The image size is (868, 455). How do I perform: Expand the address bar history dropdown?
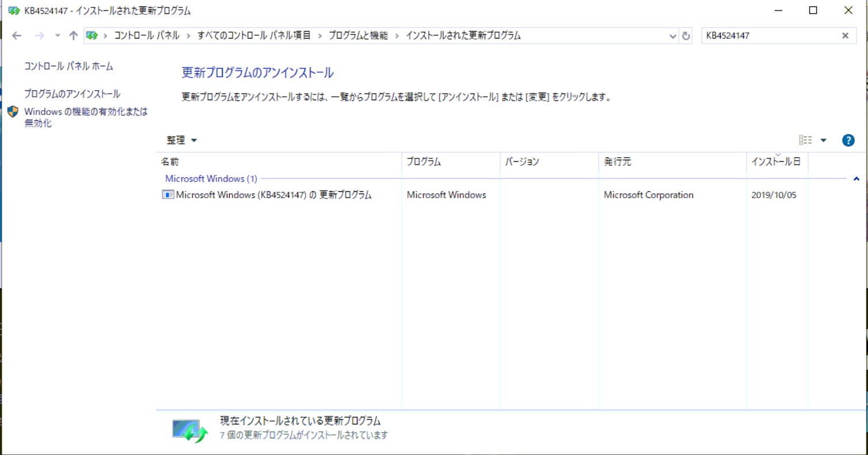(x=673, y=36)
